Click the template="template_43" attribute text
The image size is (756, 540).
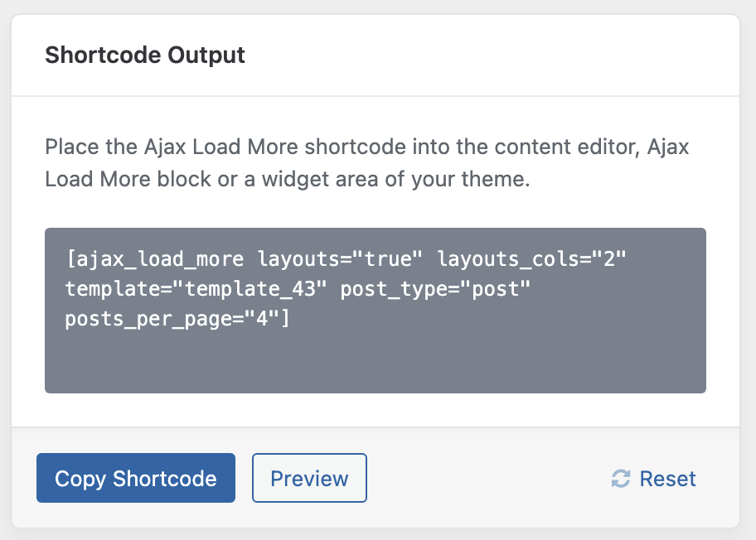(196, 289)
